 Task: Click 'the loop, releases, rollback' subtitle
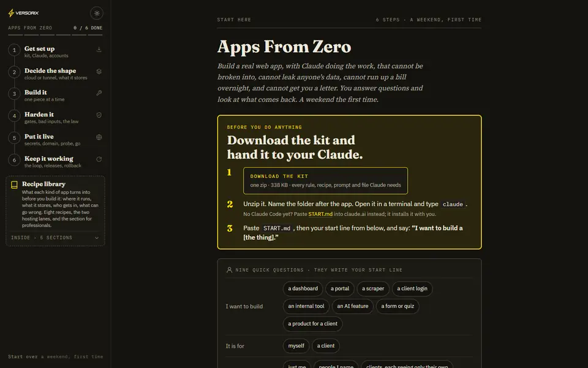(x=53, y=166)
